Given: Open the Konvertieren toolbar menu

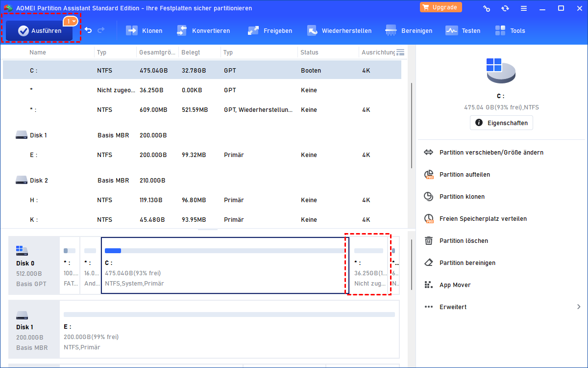Looking at the screenshot, I should (x=203, y=30).
